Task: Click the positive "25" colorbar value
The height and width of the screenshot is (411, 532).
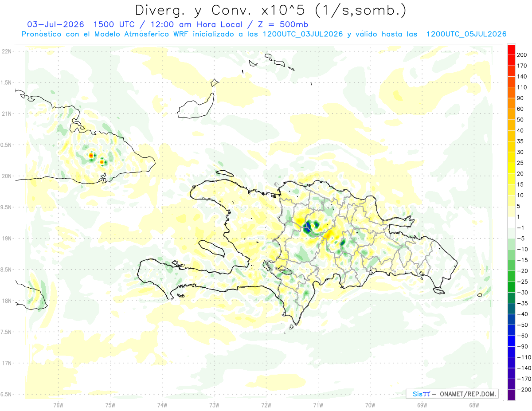Action: point(520,163)
